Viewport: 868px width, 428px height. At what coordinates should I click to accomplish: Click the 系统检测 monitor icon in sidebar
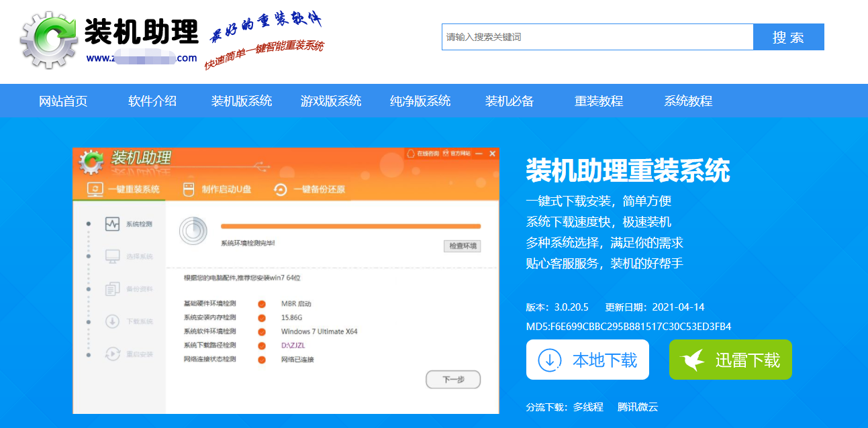[x=112, y=224]
